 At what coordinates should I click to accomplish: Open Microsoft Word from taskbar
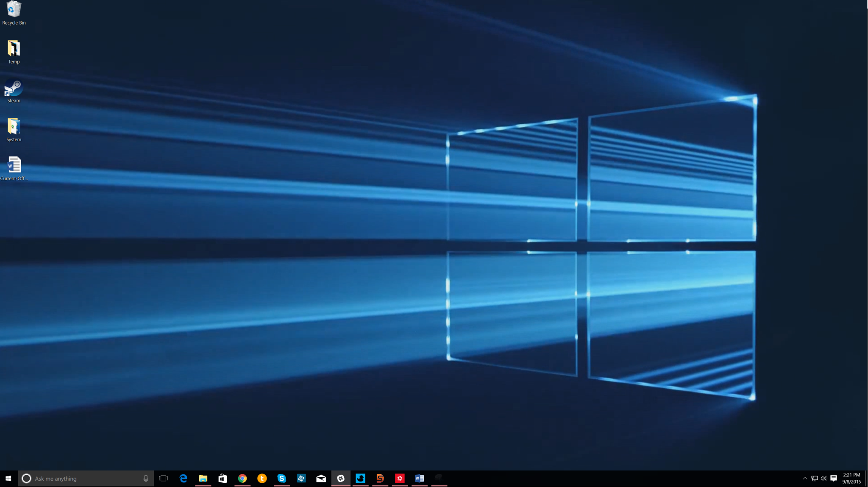pos(420,478)
